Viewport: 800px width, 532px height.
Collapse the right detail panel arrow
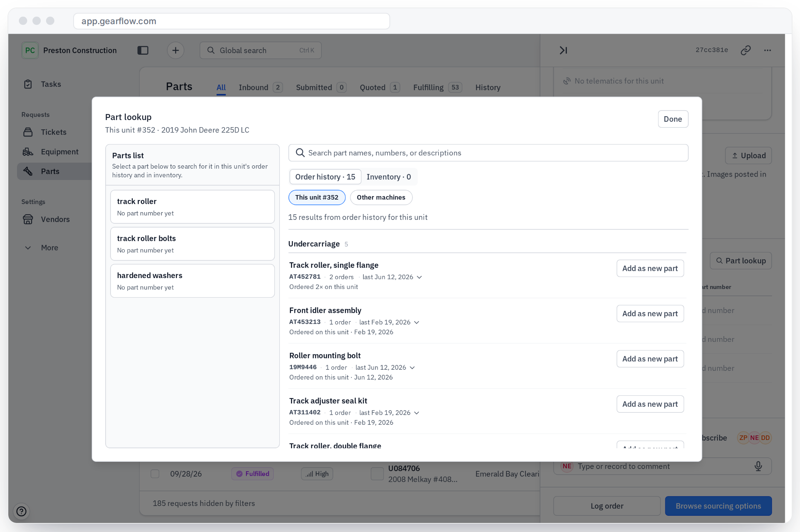(x=563, y=50)
